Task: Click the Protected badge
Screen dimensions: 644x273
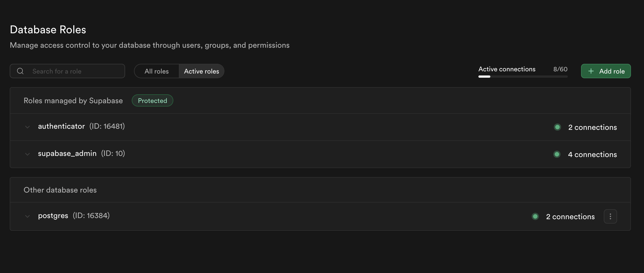Action: point(153,101)
